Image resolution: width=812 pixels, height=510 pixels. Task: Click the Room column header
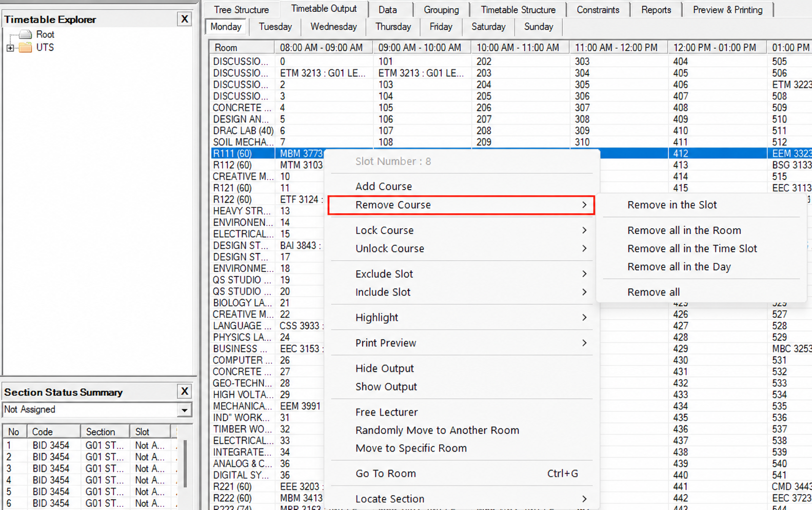(242, 48)
